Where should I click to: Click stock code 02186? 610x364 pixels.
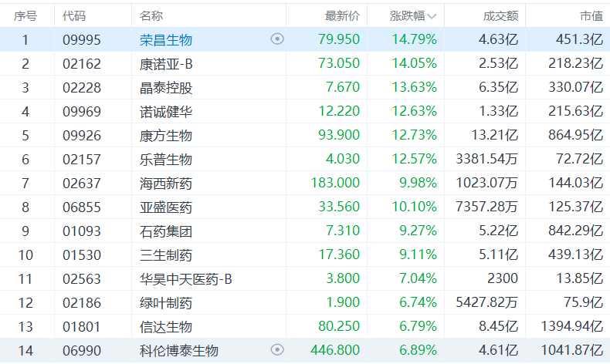click(82, 303)
